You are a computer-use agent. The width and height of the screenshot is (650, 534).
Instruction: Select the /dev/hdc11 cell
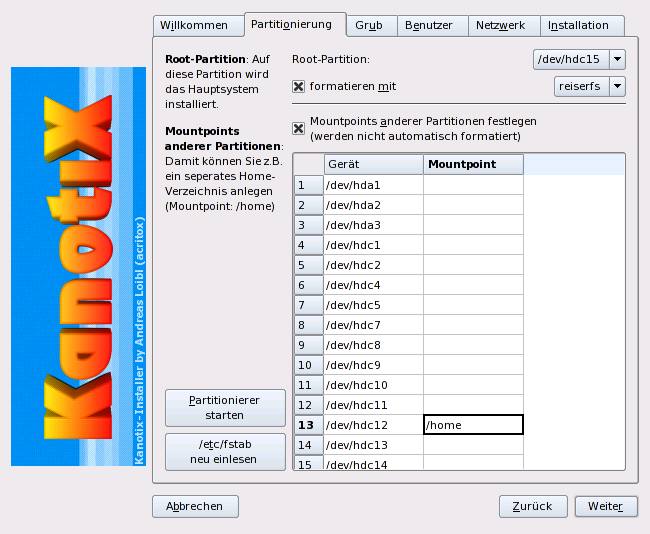(374, 405)
